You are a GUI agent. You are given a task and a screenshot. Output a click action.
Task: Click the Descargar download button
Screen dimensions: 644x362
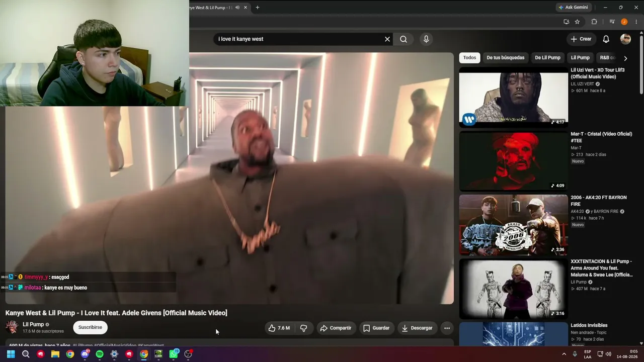tap(417, 328)
